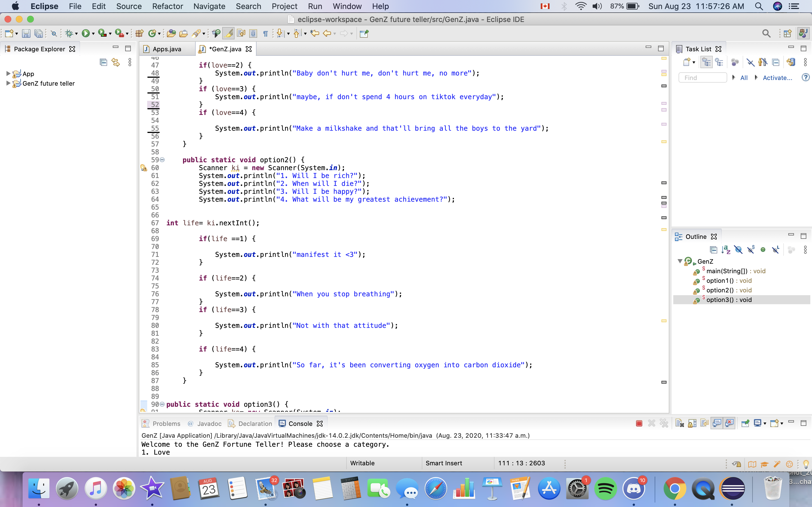Open the Refactor menu
Viewport: 812px width, 507px height.
point(167,6)
